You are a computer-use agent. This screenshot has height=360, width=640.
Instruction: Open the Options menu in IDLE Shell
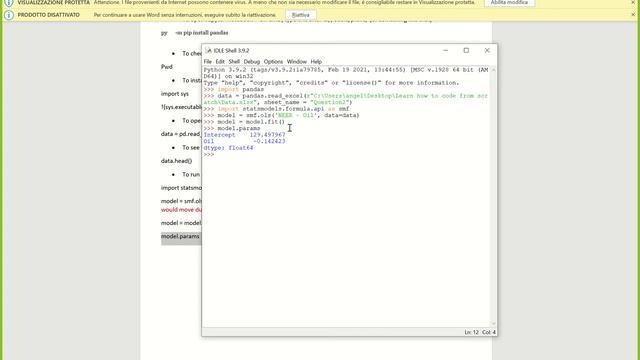(x=273, y=62)
